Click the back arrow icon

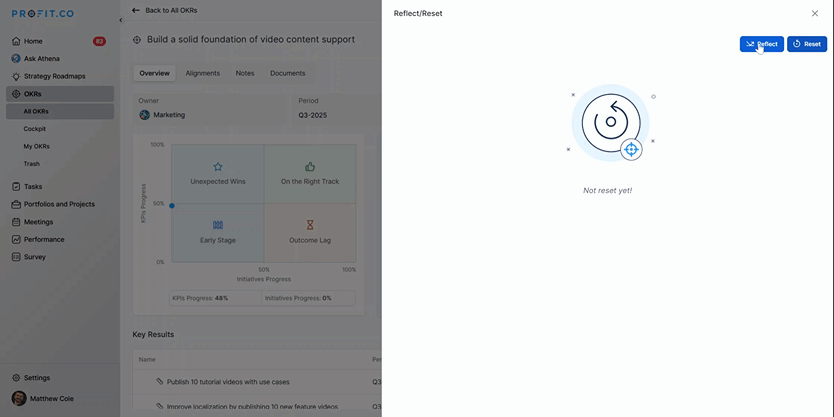pos(136,10)
